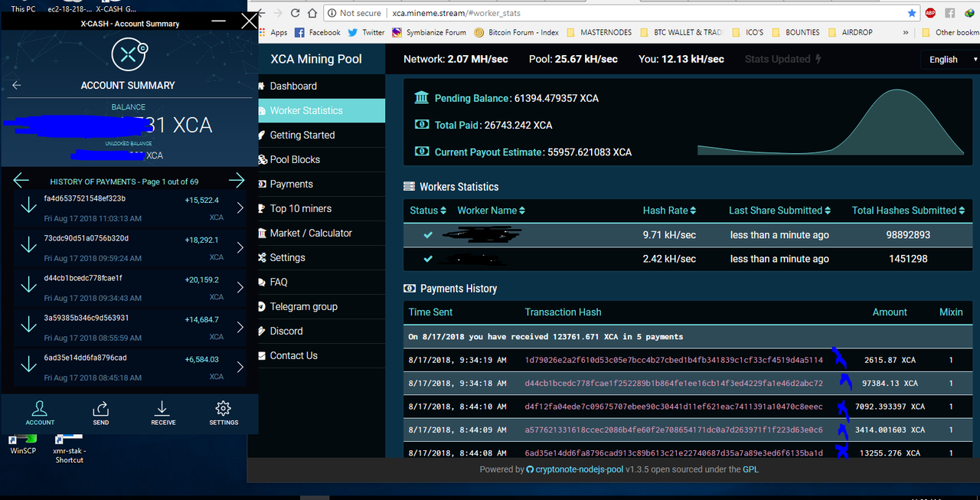Viewport: 980px width, 500px height.
Task: Open Payments sidebar item
Action: 322,184
